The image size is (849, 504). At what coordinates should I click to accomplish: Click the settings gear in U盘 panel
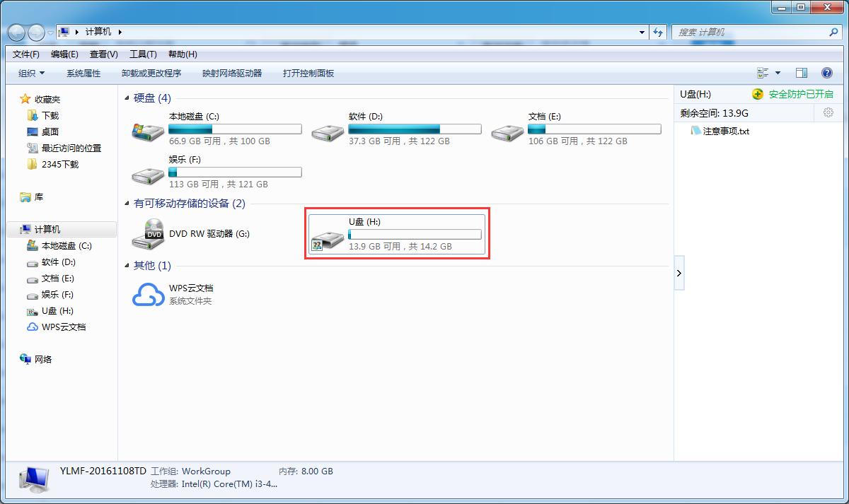tap(828, 113)
